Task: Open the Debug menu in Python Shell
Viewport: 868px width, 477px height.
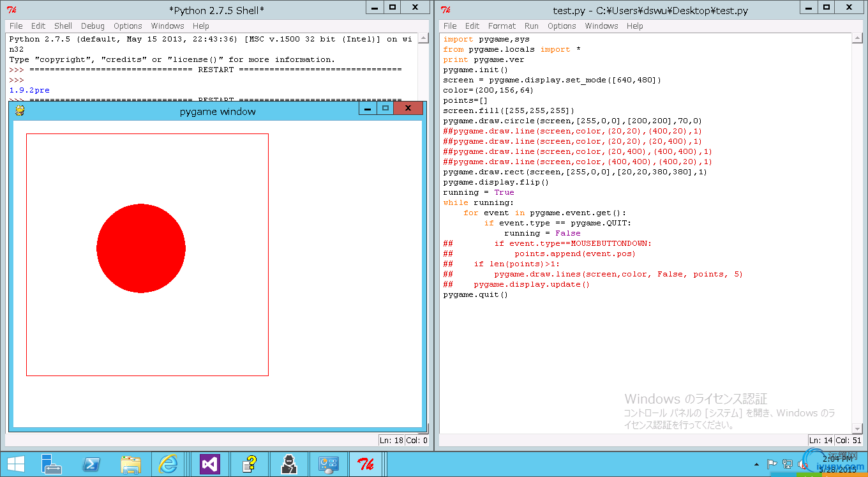Action: click(x=93, y=26)
